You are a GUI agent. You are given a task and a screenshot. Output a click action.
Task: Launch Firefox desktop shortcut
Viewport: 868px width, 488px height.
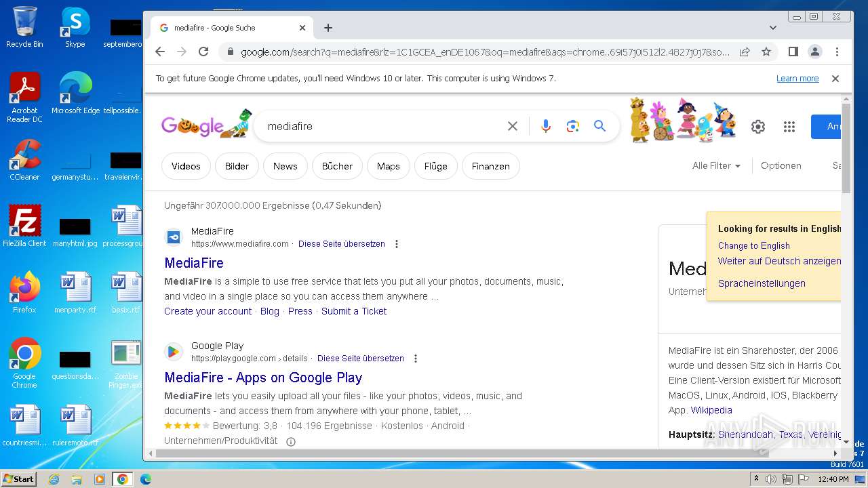pos(24,292)
